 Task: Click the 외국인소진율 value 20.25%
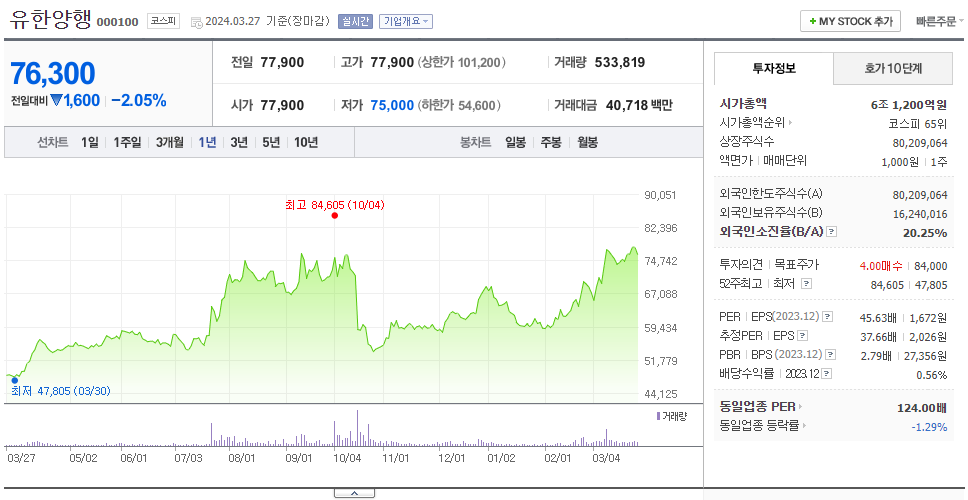(927, 233)
